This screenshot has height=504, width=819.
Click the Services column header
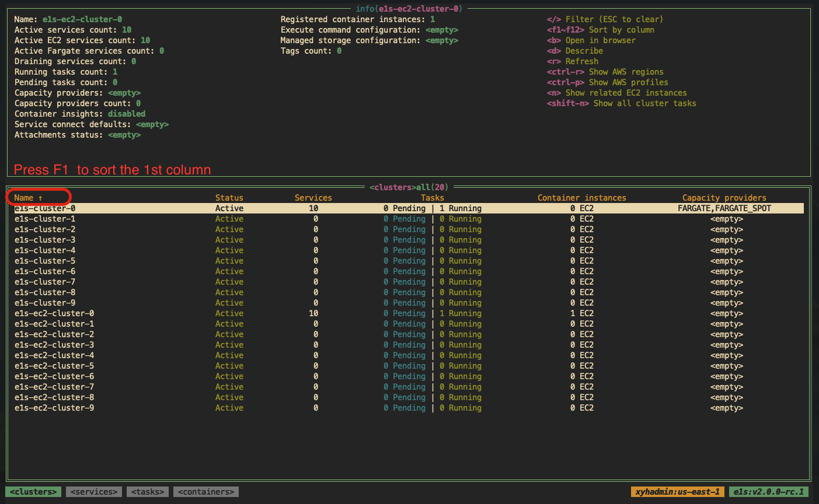pos(313,198)
